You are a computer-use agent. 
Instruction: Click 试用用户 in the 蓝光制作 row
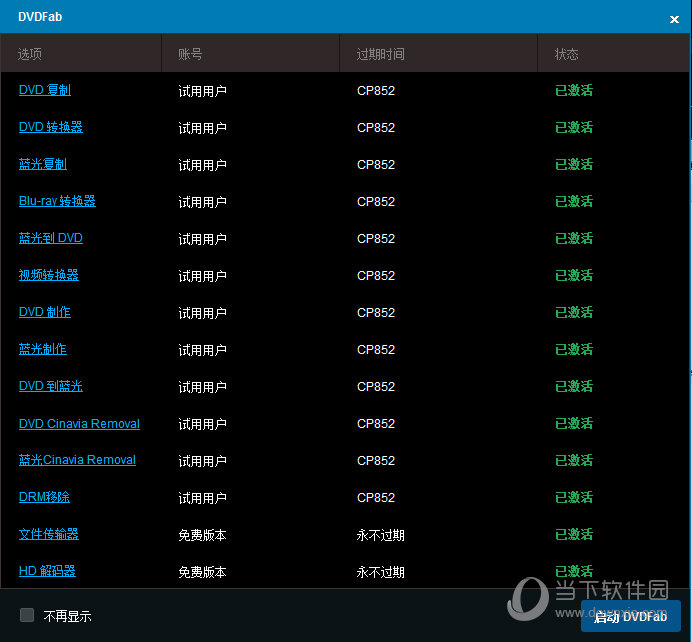[203, 350]
